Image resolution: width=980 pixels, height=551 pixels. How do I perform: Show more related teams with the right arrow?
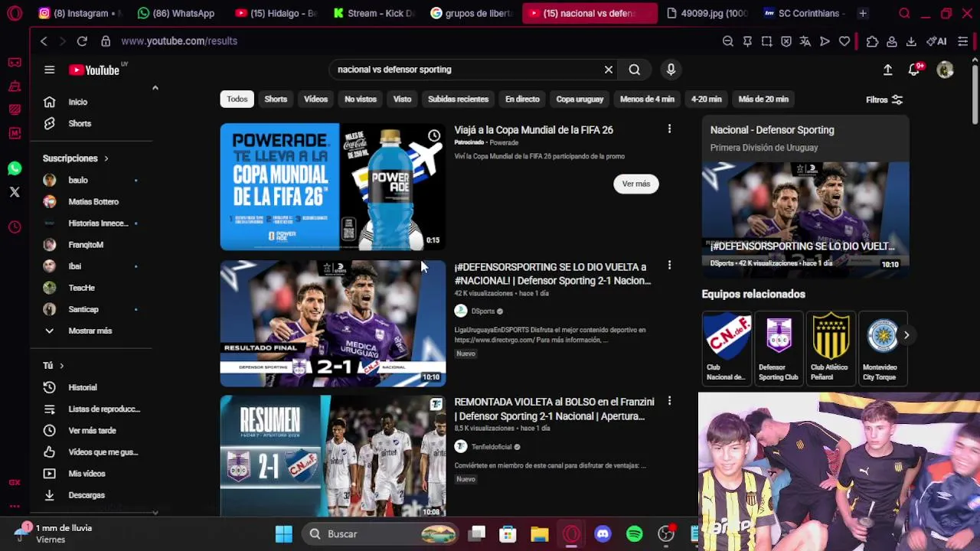[x=906, y=335]
